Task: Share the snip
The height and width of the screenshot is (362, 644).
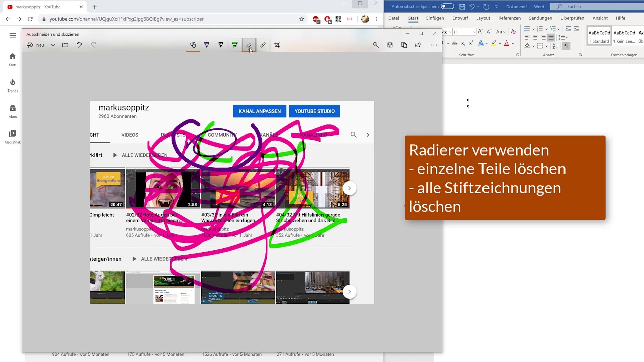Action: [418, 45]
